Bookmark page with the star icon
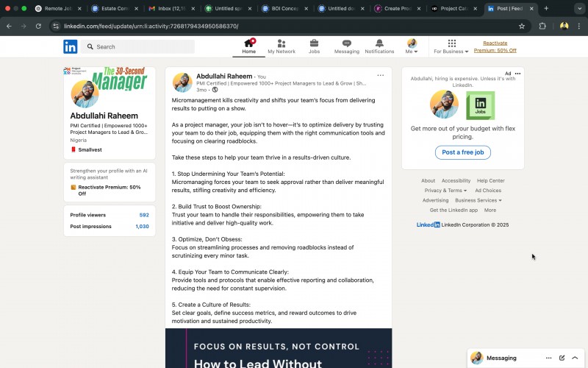 pos(522,26)
